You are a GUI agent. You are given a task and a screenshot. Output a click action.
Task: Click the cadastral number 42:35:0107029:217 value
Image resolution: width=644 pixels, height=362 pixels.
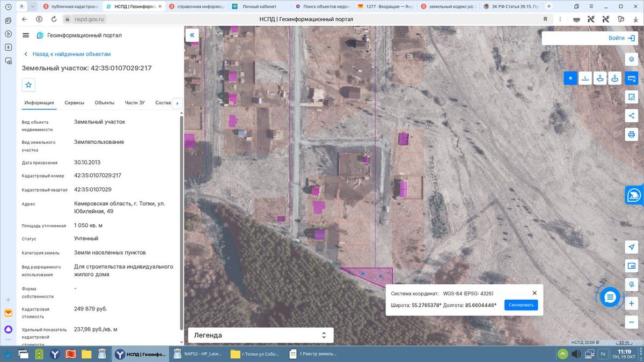click(98, 175)
